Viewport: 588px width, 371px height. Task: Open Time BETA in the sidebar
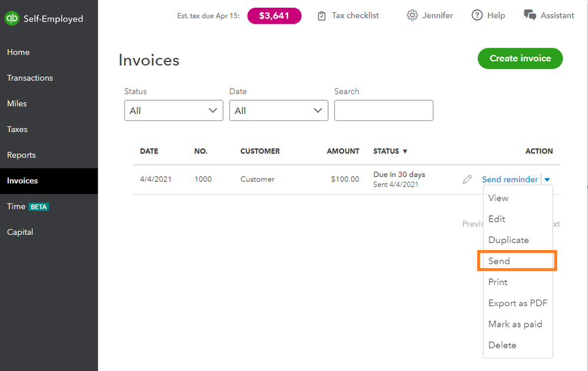(x=49, y=206)
